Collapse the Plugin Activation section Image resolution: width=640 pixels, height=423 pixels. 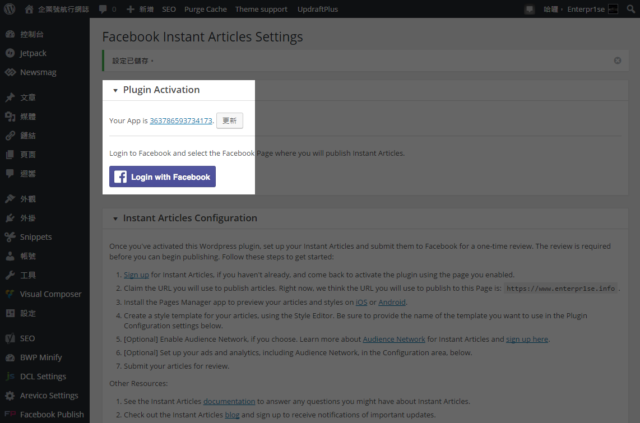point(115,90)
